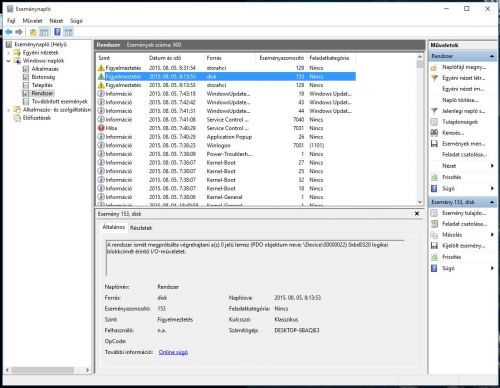Viewport: 500px width, 388px height.
Task: Click the Dátum és idő column header
Action: pyautogui.click(x=165, y=58)
